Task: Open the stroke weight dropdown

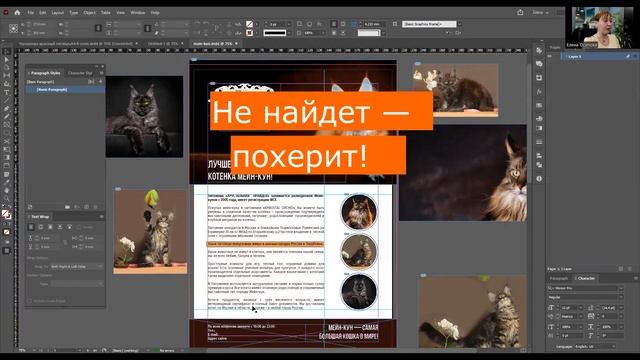Action: 289,24
